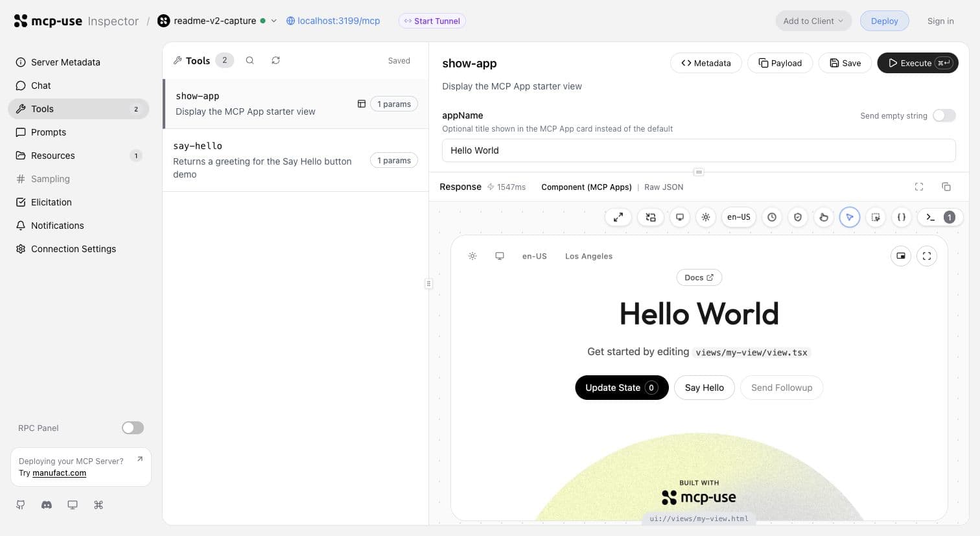Click the Start Tunnel button
The width and height of the screenshot is (980, 536).
[432, 21]
